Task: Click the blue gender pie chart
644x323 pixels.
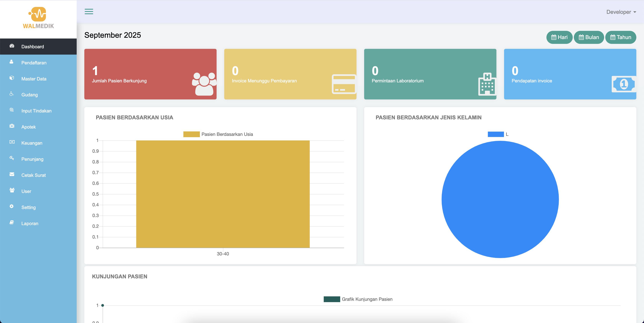Action: coord(500,199)
